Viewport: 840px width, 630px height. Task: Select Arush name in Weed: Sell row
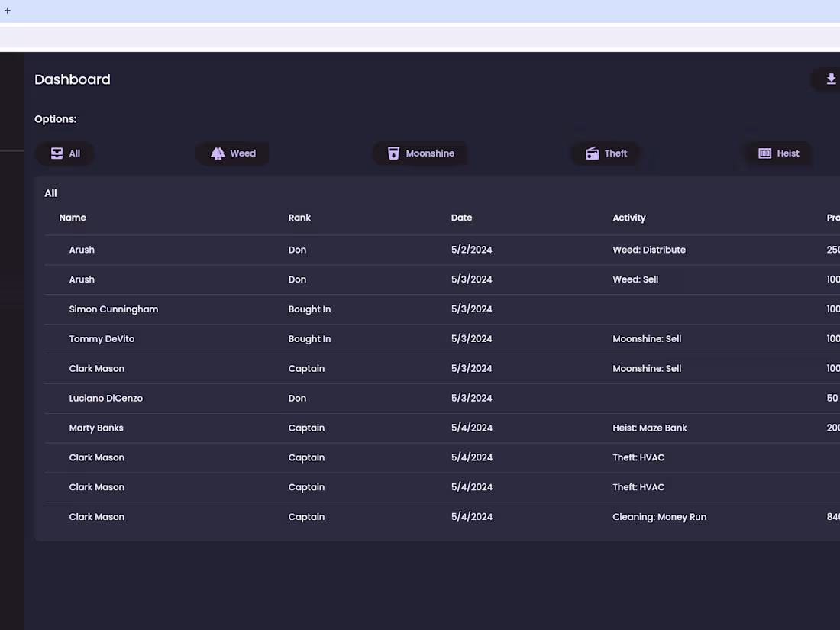pos(82,279)
